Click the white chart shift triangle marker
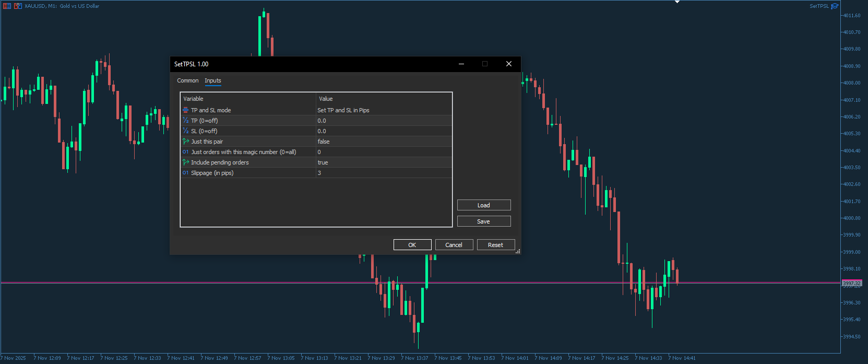 [677, 2]
